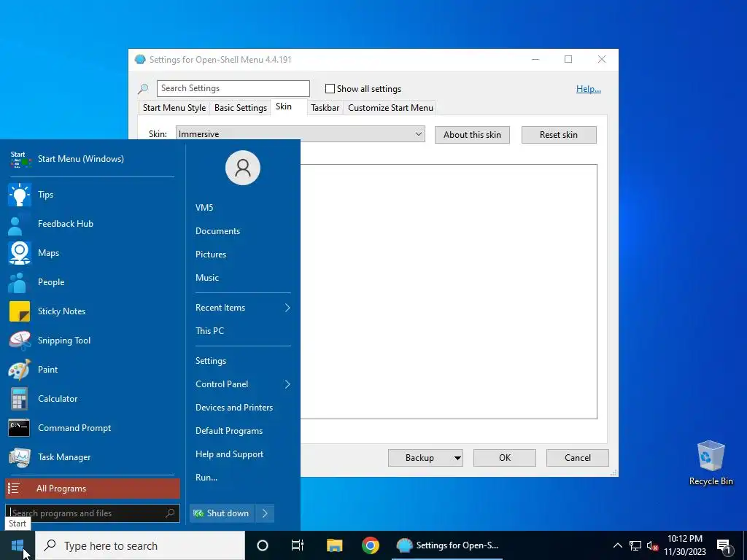
Task: Open the taskbar clock showing 10:12 PM
Action: 684,545
